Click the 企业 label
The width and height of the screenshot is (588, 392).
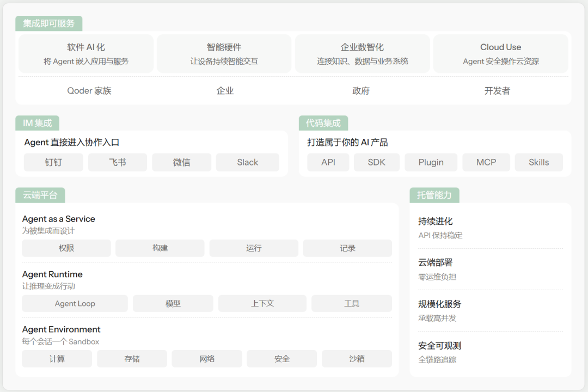click(225, 91)
